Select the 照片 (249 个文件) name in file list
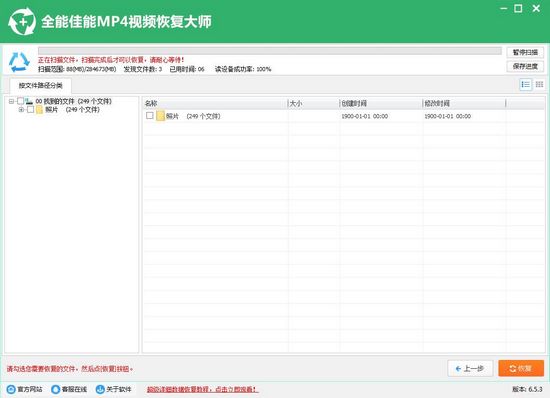The height and width of the screenshot is (398, 550). (x=193, y=116)
